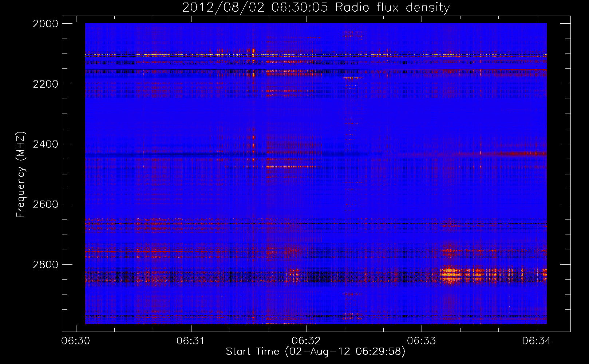Click the 'Frequency (MHZ)' axis title

click(21, 175)
